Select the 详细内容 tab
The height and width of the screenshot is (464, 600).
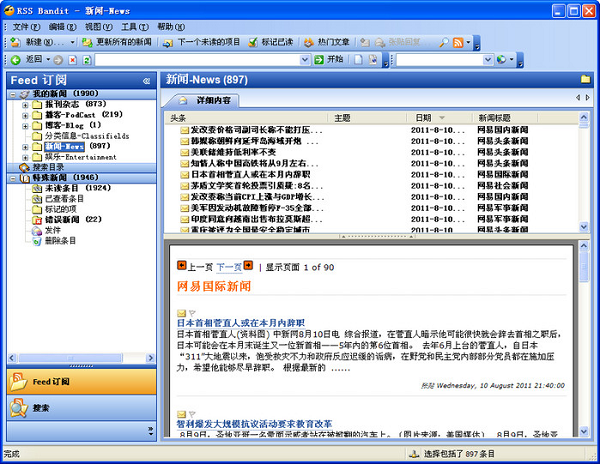[207, 100]
